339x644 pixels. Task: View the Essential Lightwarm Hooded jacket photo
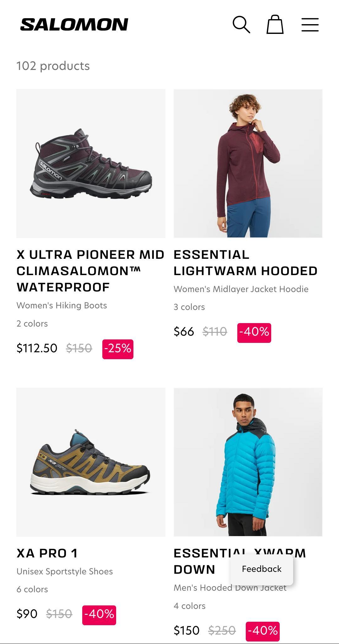tap(248, 163)
